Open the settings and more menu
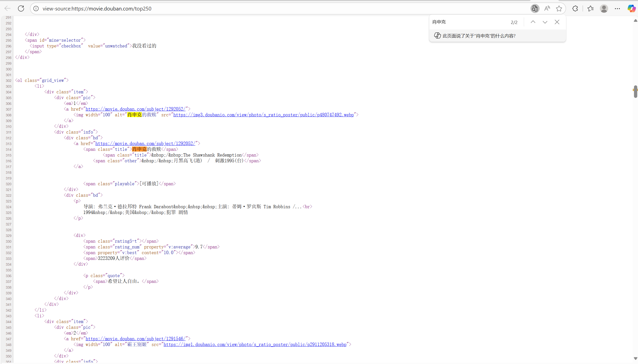 pyautogui.click(x=617, y=8)
